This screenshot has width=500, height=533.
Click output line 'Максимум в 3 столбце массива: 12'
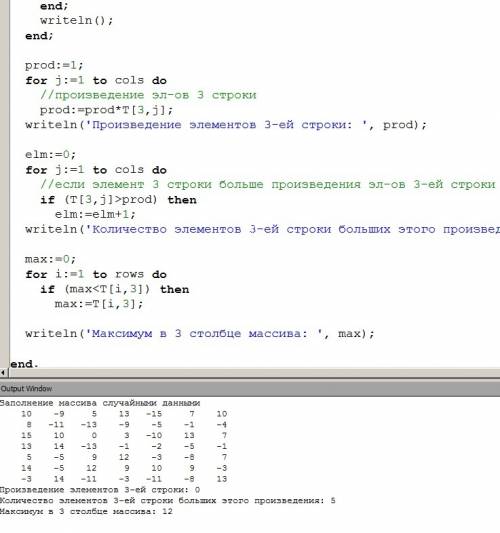pyautogui.click(x=86, y=512)
